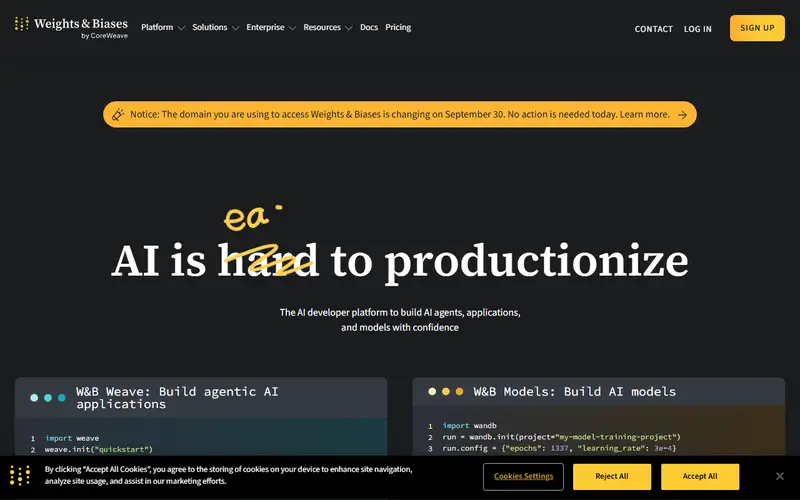Click the party popper icon in notice banner

coord(118,114)
